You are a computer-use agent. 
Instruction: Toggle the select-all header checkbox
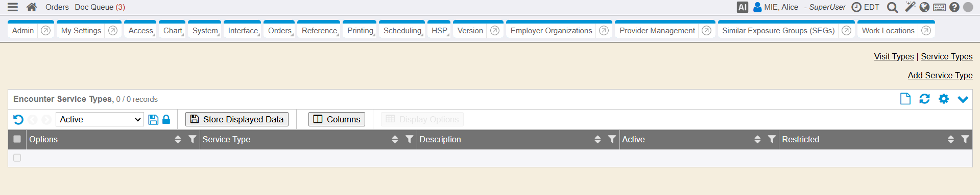coord(17,139)
